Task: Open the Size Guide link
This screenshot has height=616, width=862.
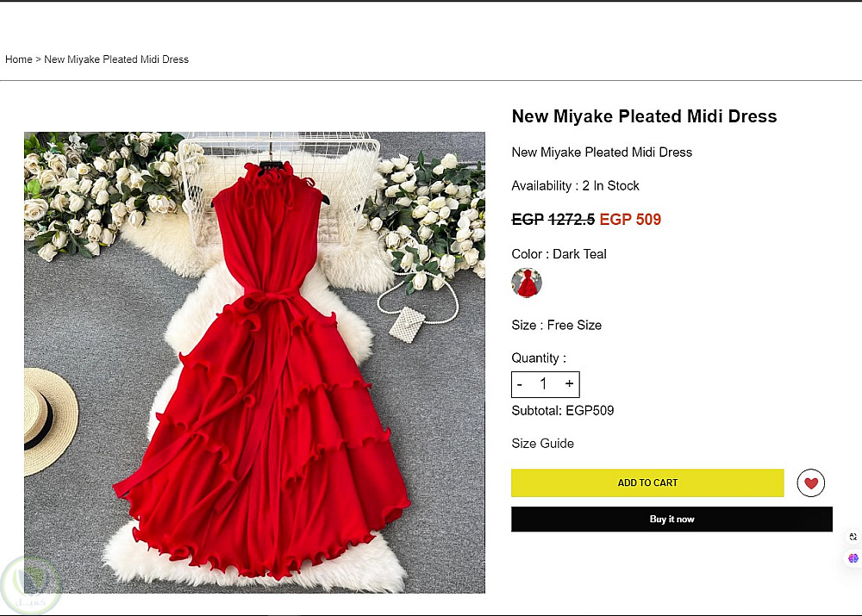Action: (542, 444)
